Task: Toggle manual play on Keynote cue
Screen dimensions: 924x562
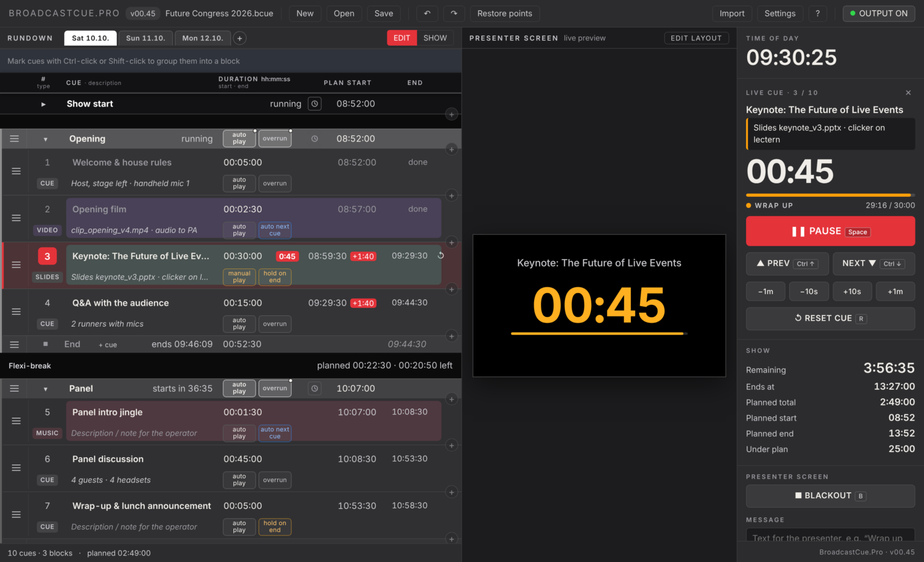Action: (x=239, y=277)
